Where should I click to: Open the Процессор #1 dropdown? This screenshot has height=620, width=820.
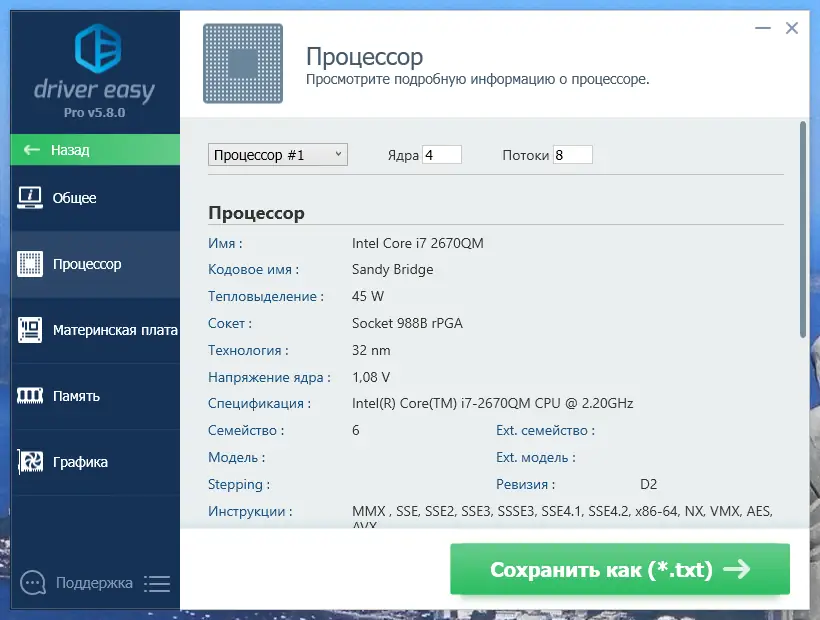tap(277, 154)
